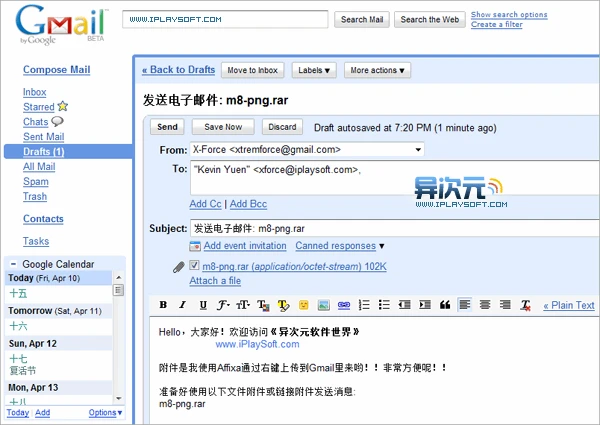This screenshot has width=600, height=425.
Task: Toggle underline formatting in toolbar
Action: pyautogui.click(x=203, y=305)
